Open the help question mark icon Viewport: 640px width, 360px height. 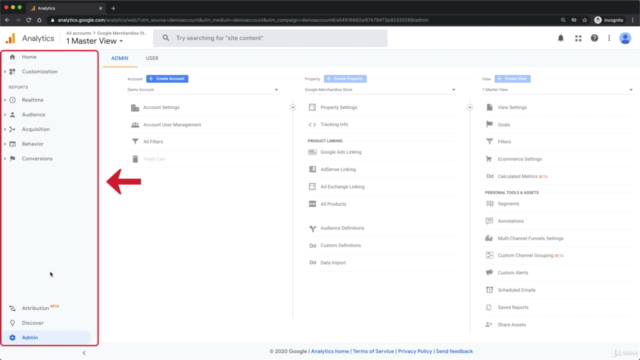(x=594, y=38)
